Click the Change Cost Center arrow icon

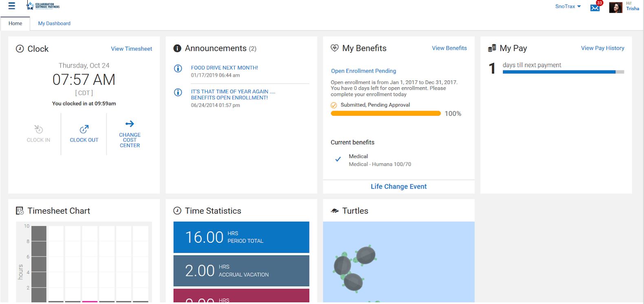coord(130,124)
